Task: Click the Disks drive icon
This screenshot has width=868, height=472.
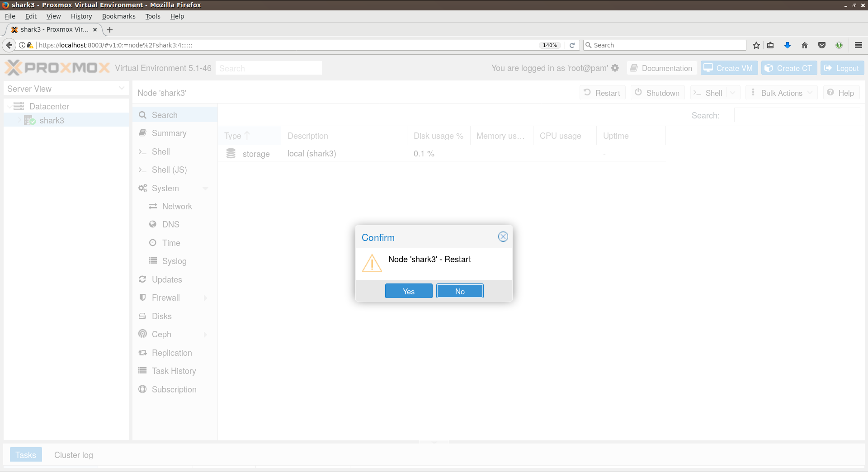Action: (x=142, y=316)
